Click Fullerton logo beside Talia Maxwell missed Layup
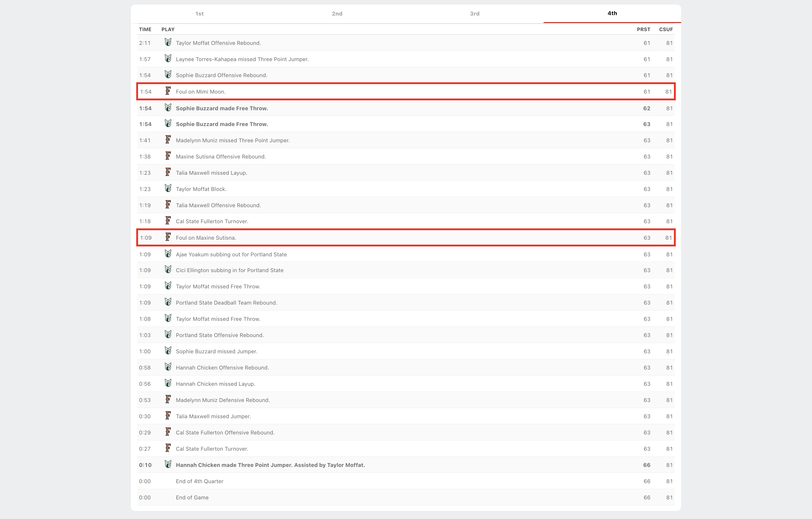812x519 pixels. [x=168, y=172]
